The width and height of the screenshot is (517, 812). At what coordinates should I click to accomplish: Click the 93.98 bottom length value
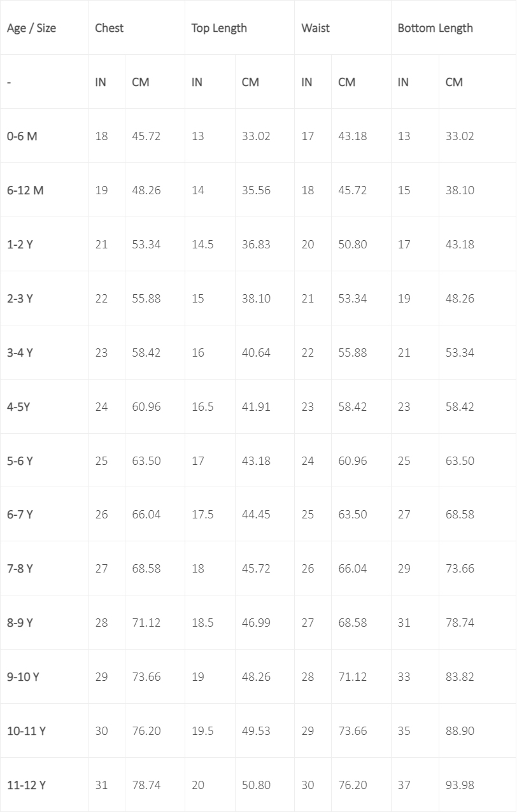pyautogui.click(x=460, y=785)
